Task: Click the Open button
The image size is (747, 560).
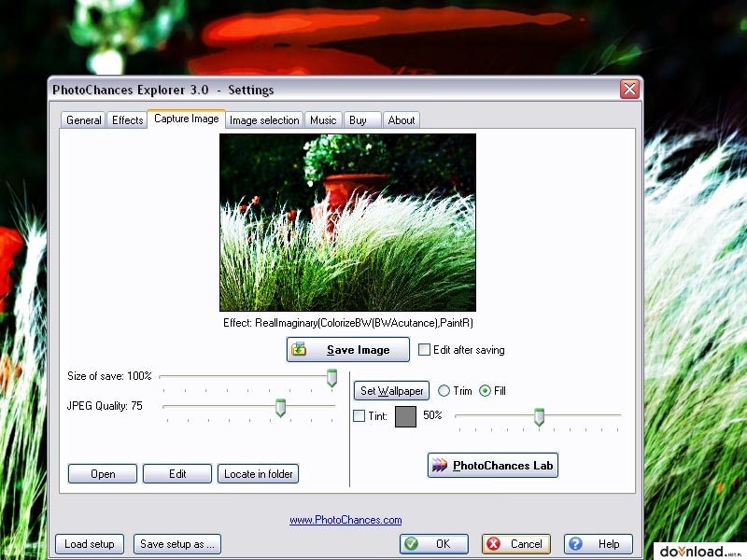Action: [103, 474]
